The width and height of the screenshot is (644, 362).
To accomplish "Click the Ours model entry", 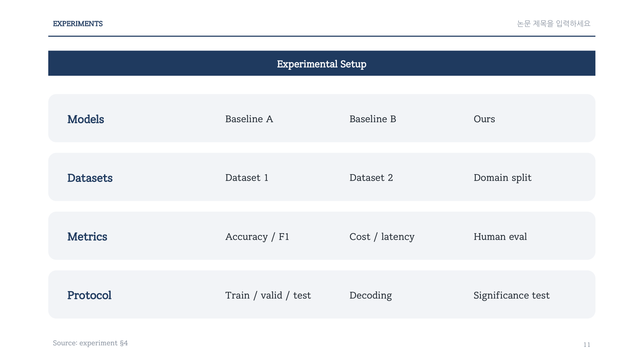I will [484, 119].
